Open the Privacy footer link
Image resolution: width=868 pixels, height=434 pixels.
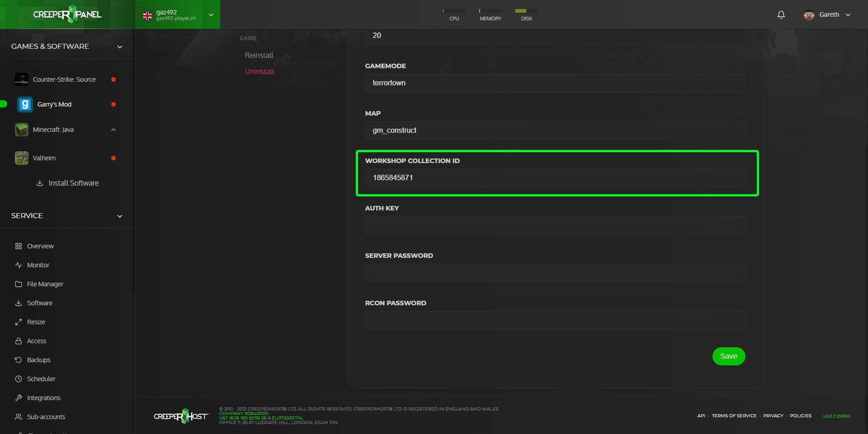(773, 416)
